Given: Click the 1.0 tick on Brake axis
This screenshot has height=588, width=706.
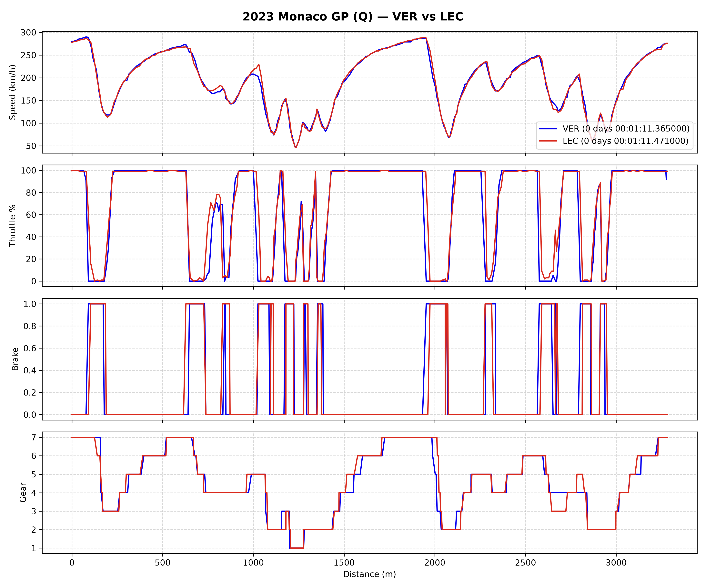Looking at the screenshot, I should 30,304.
